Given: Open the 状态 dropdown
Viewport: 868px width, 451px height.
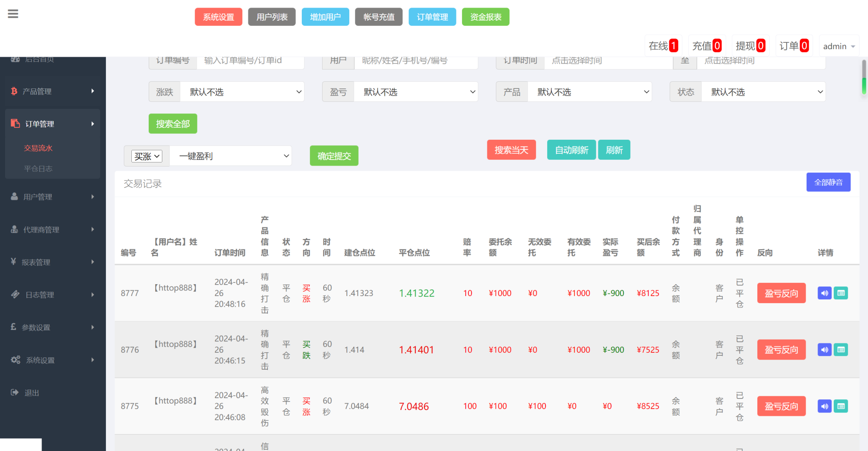Looking at the screenshot, I should pyautogui.click(x=763, y=92).
